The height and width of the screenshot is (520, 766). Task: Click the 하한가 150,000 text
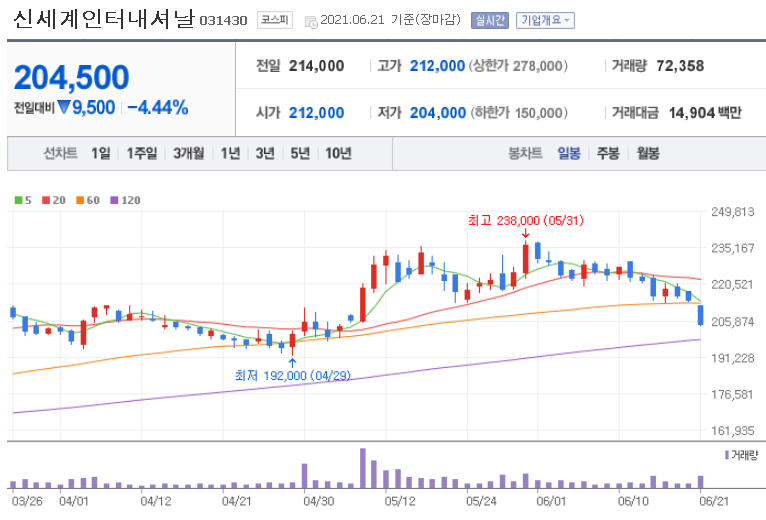coord(519,113)
